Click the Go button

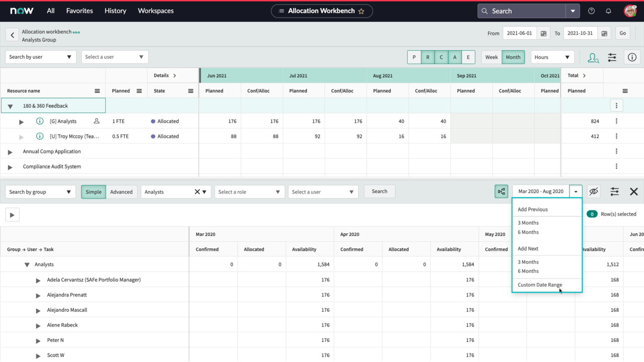coord(622,33)
